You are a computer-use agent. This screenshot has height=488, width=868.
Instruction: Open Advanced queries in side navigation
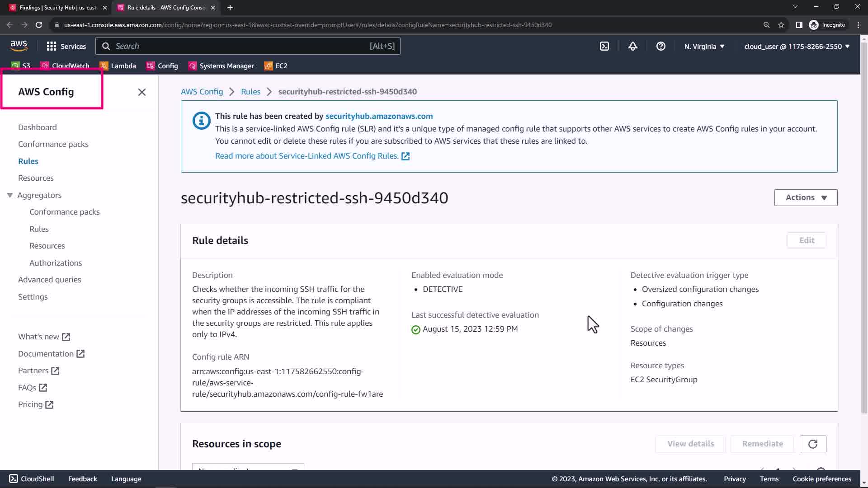pyautogui.click(x=50, y=280)
